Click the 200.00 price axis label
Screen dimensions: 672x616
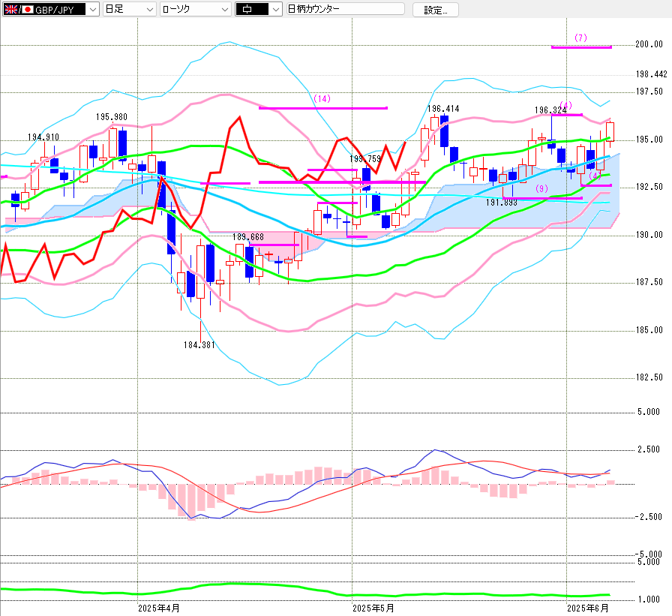649,44
